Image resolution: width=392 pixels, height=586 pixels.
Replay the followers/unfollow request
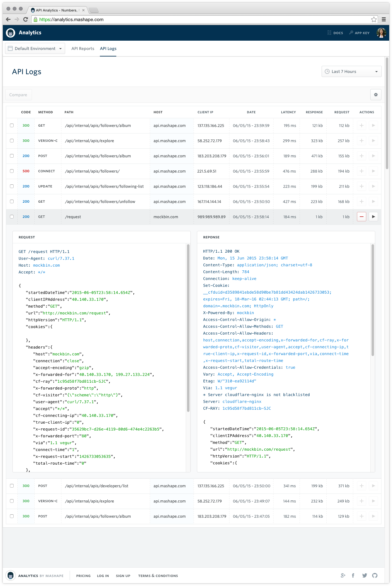pos(373,201)
